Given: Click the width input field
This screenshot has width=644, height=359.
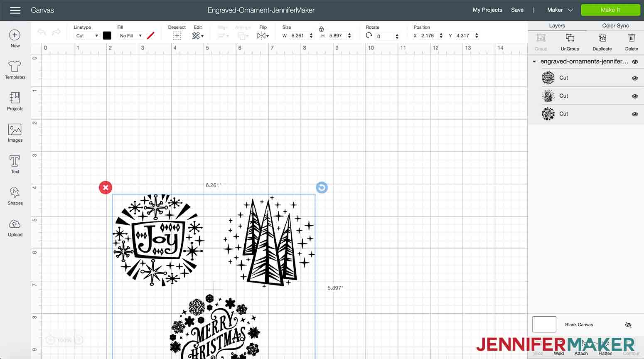Looking at the screenshot, I should coord(298,36).
